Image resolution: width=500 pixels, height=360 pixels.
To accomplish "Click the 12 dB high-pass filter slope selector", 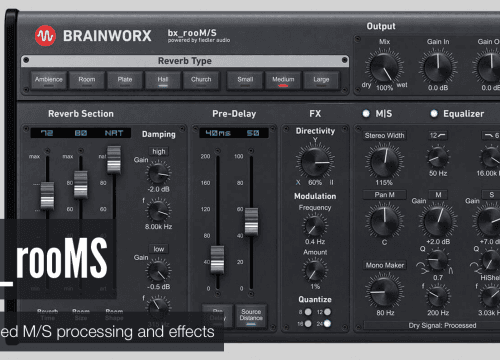I will pyautogui.click(x=438, y=135).
